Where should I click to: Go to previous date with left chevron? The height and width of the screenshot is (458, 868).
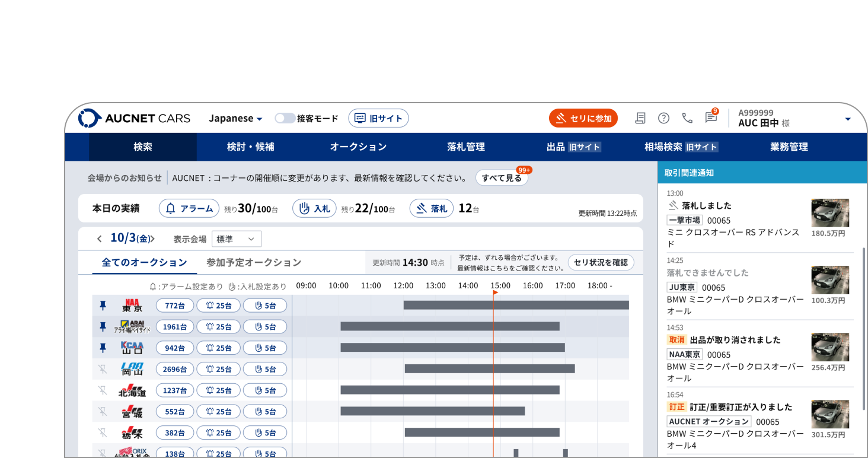click(x=99, y=239)
